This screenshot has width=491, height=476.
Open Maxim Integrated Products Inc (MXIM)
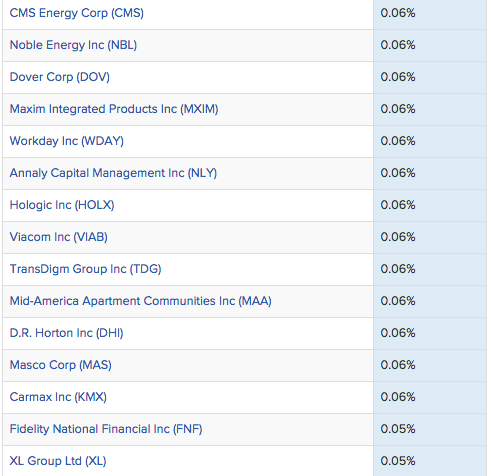point(114,109)
